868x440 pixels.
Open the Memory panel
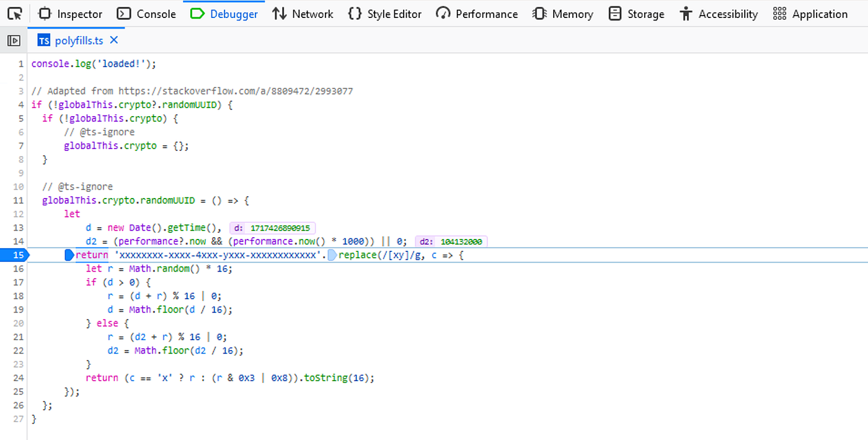(x=562, y=13)
